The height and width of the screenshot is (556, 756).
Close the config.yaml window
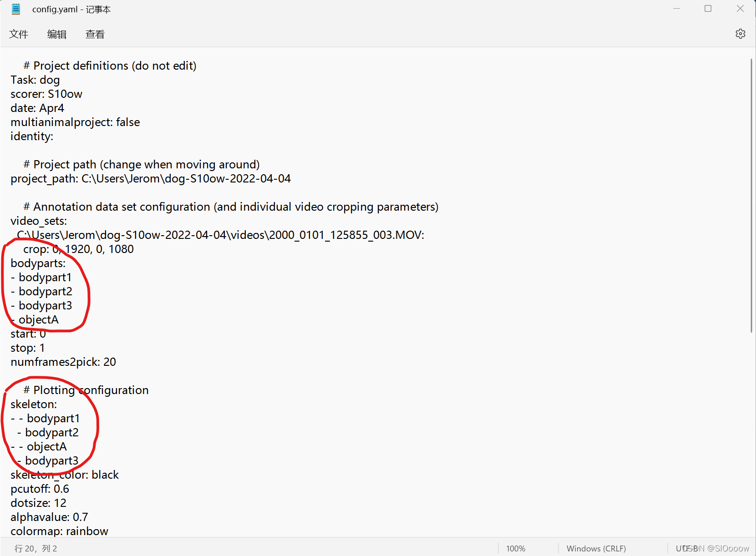(740, 9)
